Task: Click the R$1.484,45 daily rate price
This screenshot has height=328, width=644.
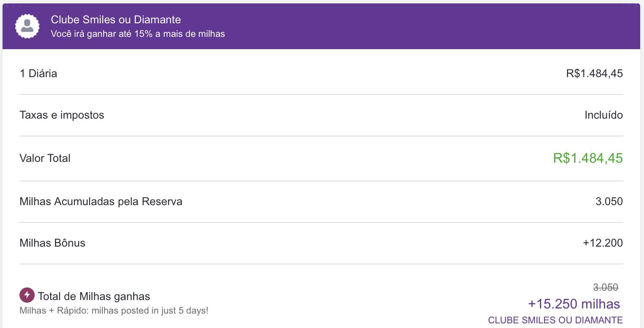Action: pyautogui.click(x=594, y=73)
